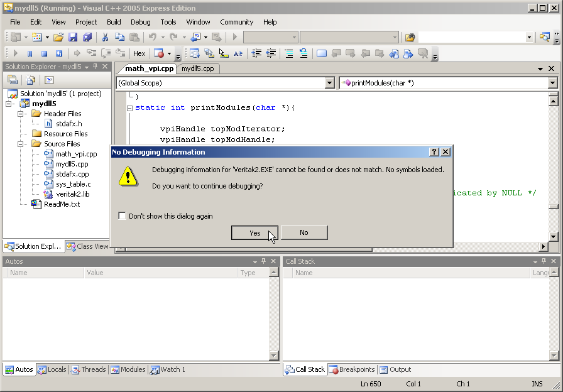Click Yes to continue debugging
Image resolution: width=563 pixels, height=392 pixels.
coord(254,232)
